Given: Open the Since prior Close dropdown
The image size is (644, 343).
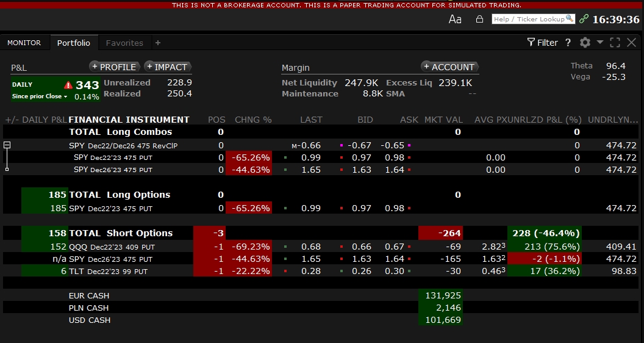Looking at the screenshot, I should pyautogui.click(x=40, y=96).
